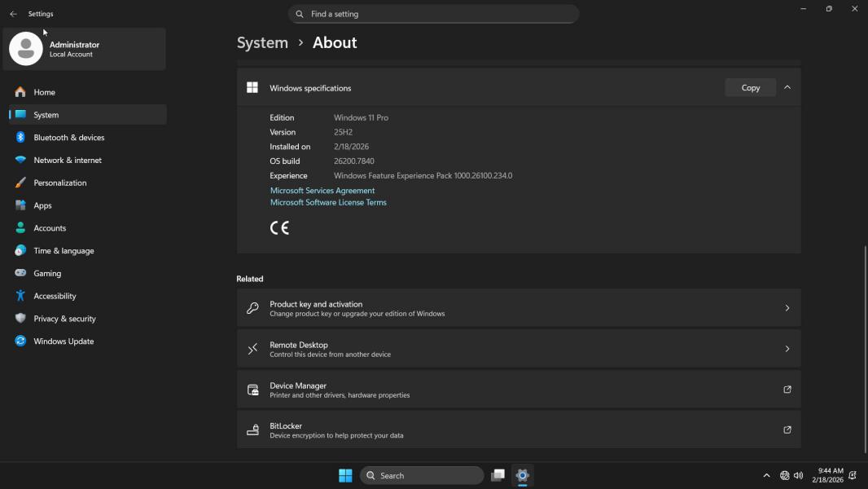Click the Find a setting search box
The height and width of the screenshot is (489, 868).
(x=433, y=14)
